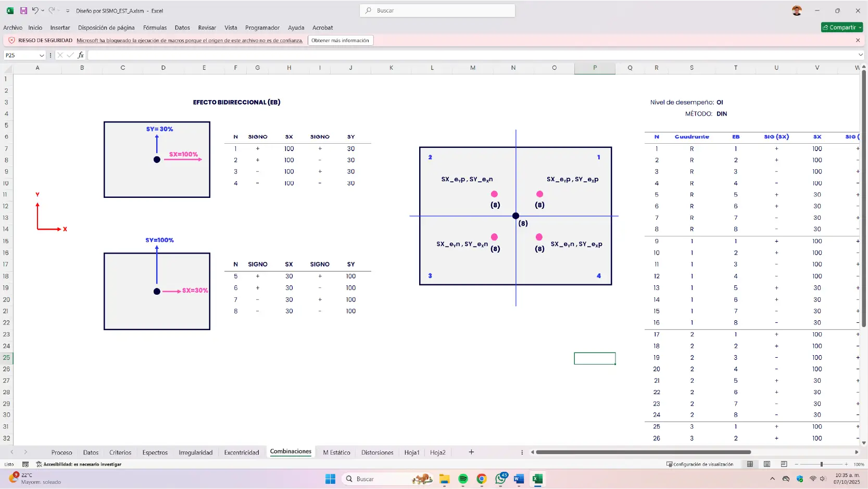Open the undo history dropdown arrow
This screenshot has height=489, width=868.
click(43, 10)
